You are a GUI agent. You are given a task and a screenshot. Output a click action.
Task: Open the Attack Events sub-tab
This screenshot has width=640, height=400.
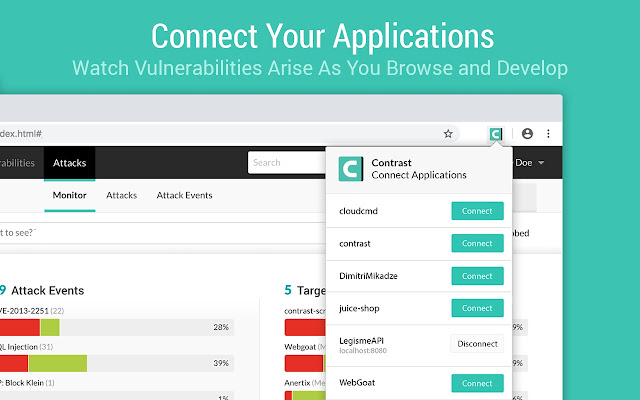pos(184,196)
